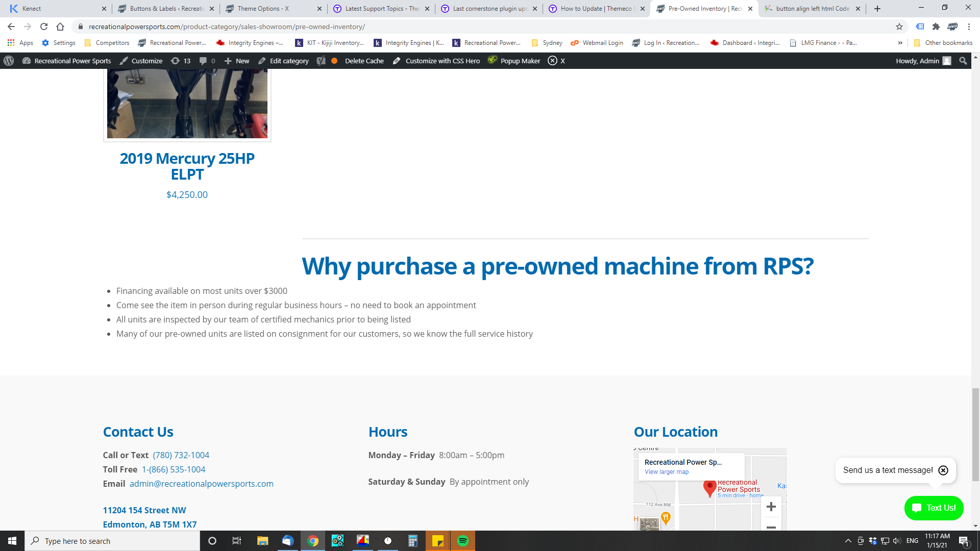The width and height of the screenshot is (980, 551).
Task: Open the Settings bookmark
Action: tap(59, 43)
